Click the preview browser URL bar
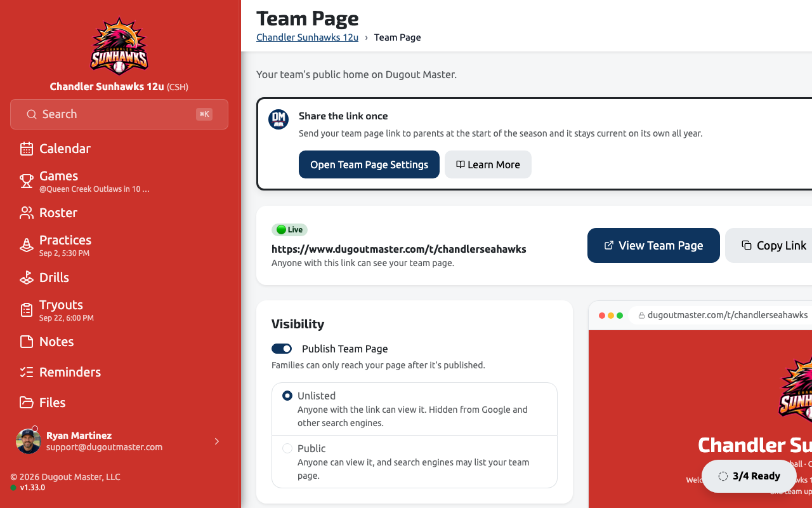Screen dimensions: 812x508 tap(722, 315)
